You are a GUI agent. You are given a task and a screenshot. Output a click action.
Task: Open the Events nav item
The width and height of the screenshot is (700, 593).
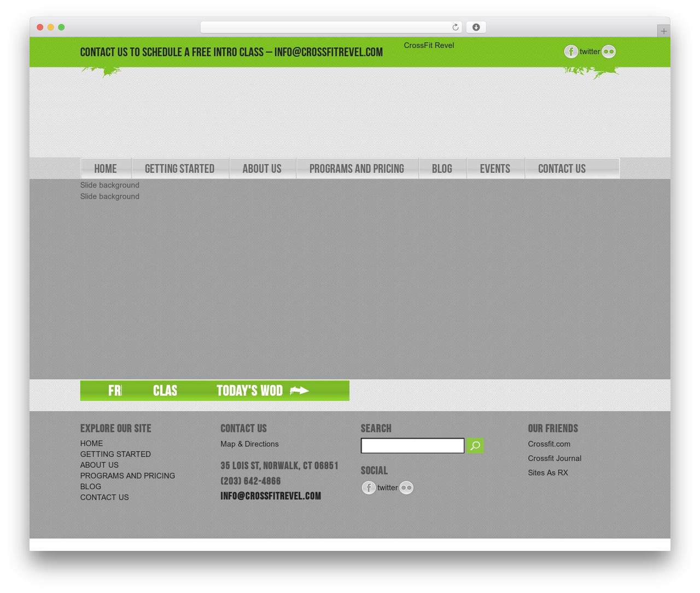(495, 168)
